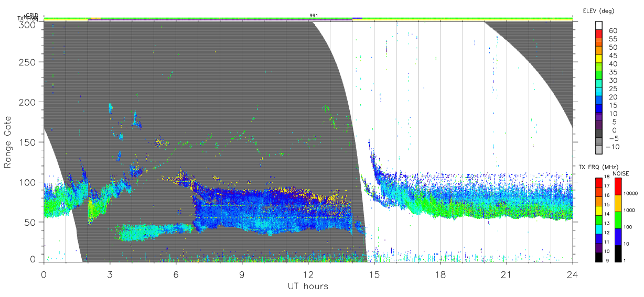This screenshot has height=297, width=644.
Task: Click Range Gate tick label 300
Action: 28,24
